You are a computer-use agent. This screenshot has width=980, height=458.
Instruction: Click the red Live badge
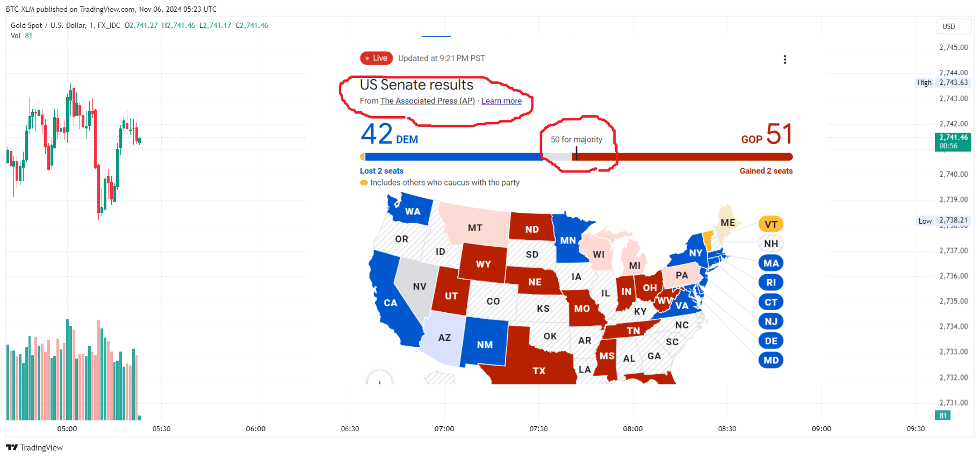(377, 58)
